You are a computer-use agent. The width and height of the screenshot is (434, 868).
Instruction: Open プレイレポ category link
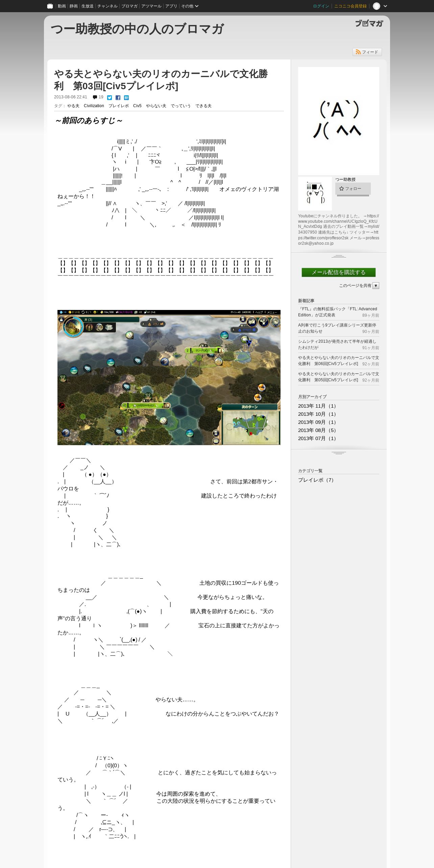(317, 480)
